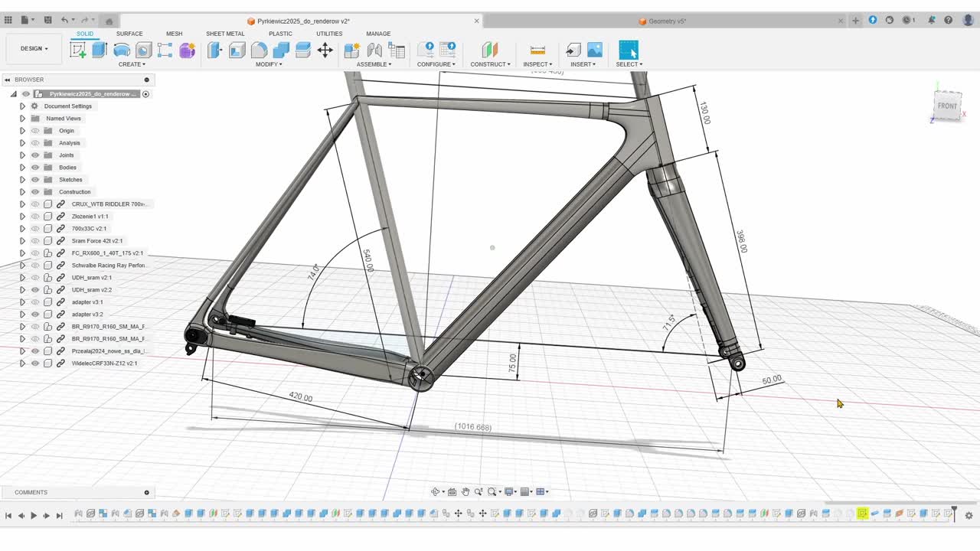Viewport: 980px width, 551px height.
Task: Open the CONSTRUCT dropdown menu
Action: pyautogui.click(x=490, y=64)
